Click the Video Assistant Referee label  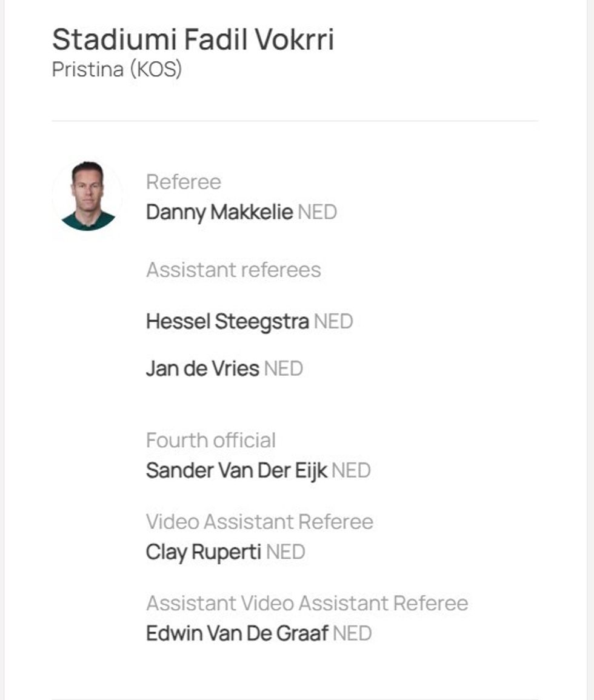259,522
